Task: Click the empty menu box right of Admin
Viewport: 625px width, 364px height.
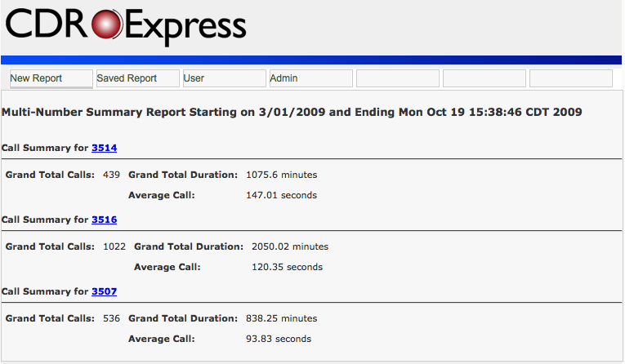Action: 397,78
